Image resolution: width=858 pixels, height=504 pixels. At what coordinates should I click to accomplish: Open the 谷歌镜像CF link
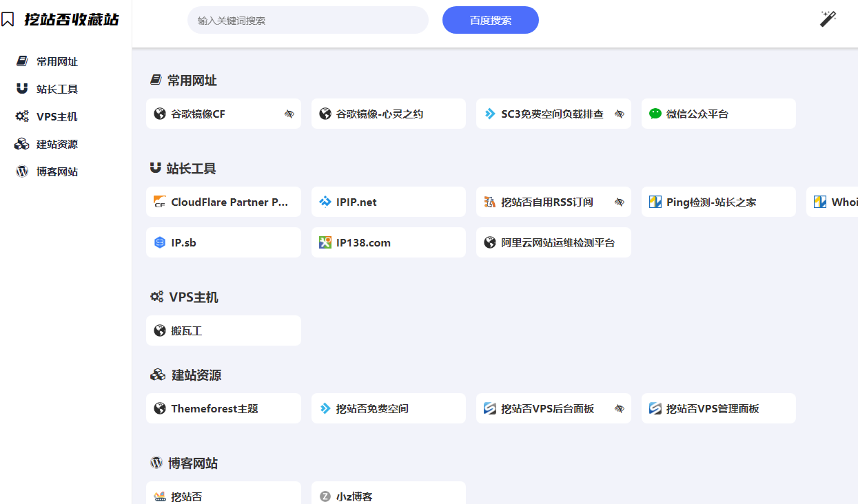(x=223, y=114)
